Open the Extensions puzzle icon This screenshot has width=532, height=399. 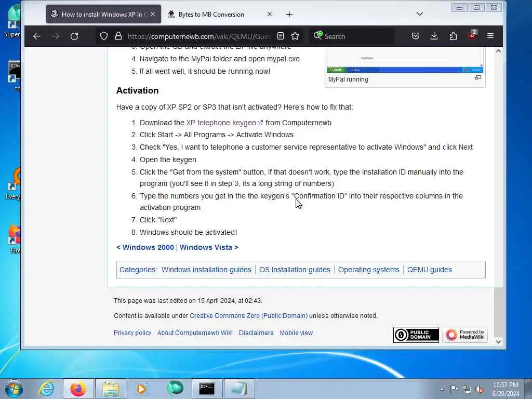pos(453,36)
